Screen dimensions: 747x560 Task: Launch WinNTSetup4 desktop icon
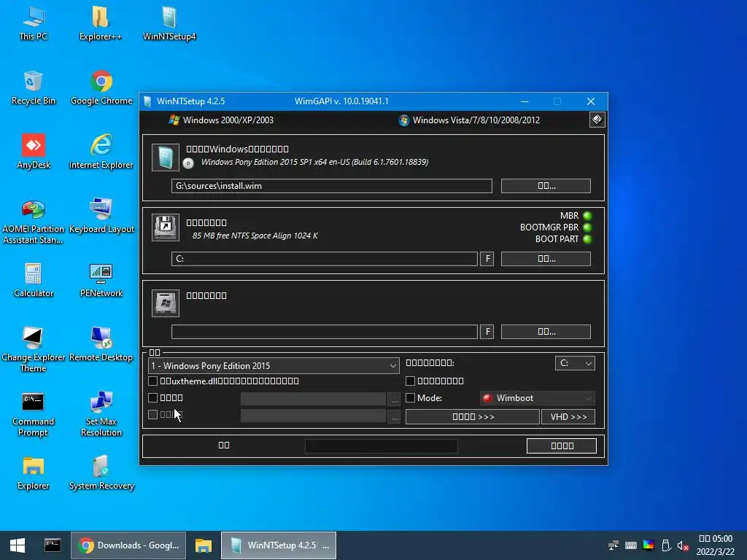pyautogui.click(x=169, y=24)
